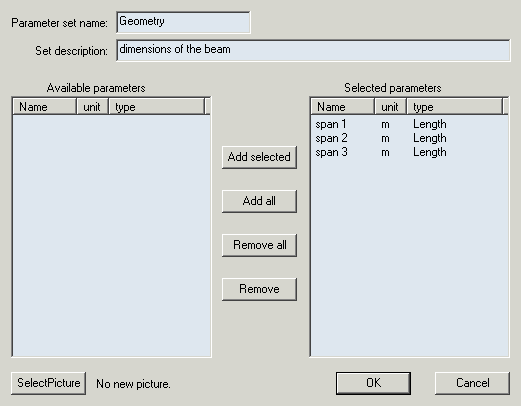Image resolution: width=521 pixels, height=406 pixels.
Task: Sort Selected parameters by Name header
Action: [343, 107]
